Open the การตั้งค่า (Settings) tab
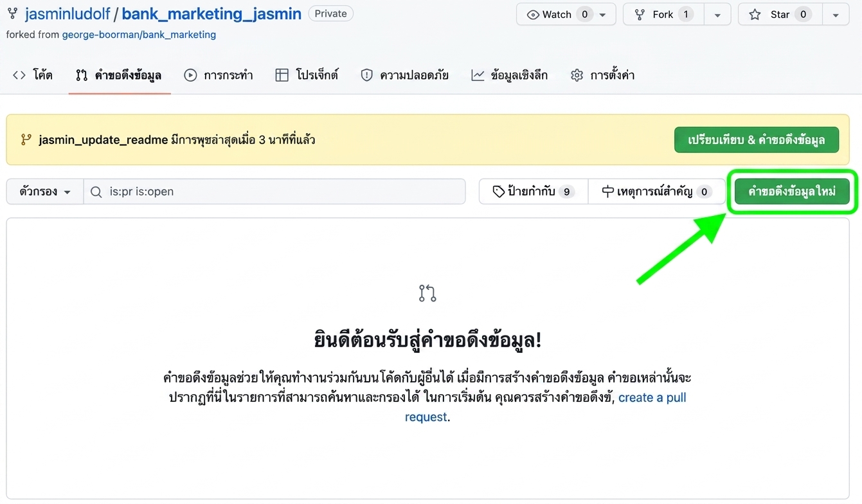The height and width of the screenshot is (504, 862). [x=603, y=75]
